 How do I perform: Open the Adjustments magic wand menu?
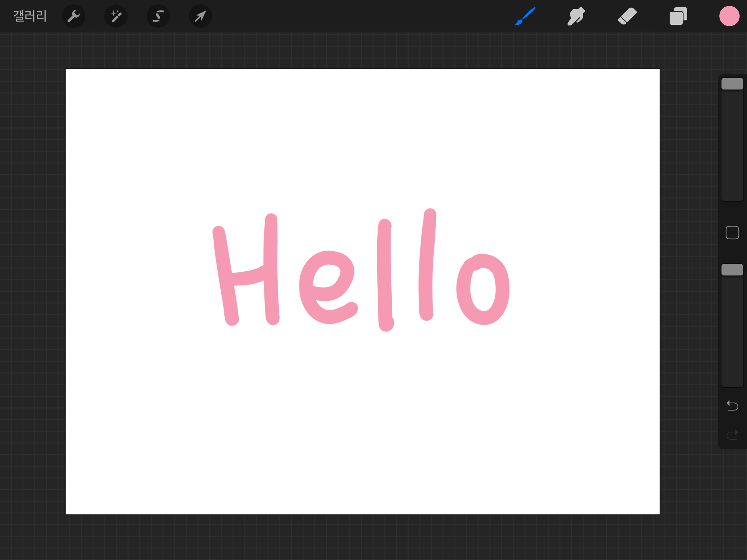pyautogui.click(x=116, y=16)
